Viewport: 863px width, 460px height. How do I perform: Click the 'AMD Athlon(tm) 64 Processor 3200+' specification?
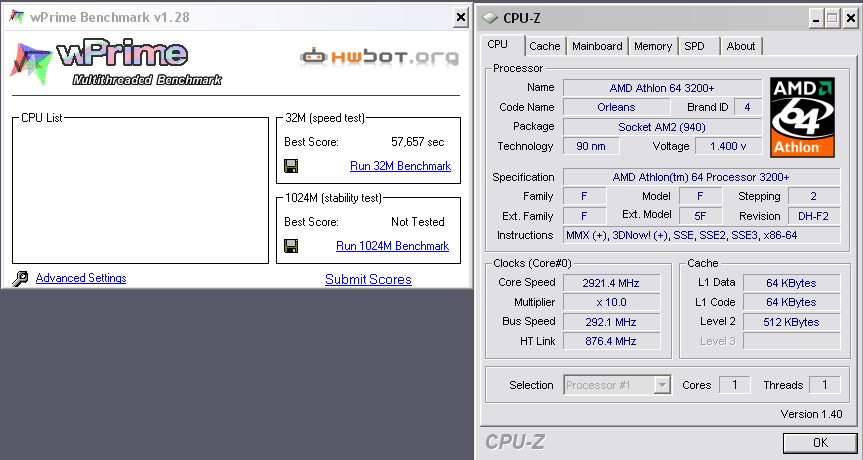click(701, 177)
